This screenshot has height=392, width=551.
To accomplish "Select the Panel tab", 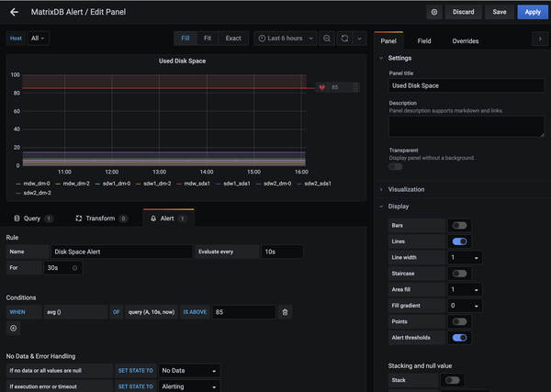I will click(388, 40).
